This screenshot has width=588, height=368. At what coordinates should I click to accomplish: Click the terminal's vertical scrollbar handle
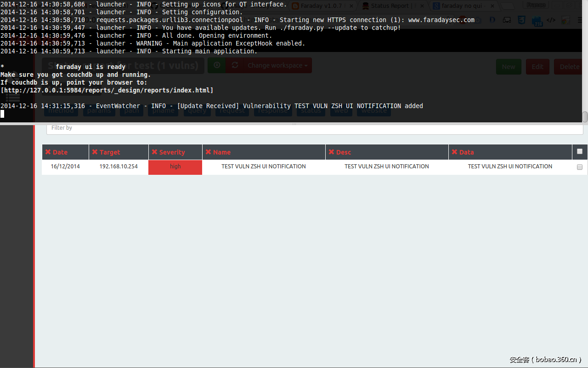coord(585,117)
